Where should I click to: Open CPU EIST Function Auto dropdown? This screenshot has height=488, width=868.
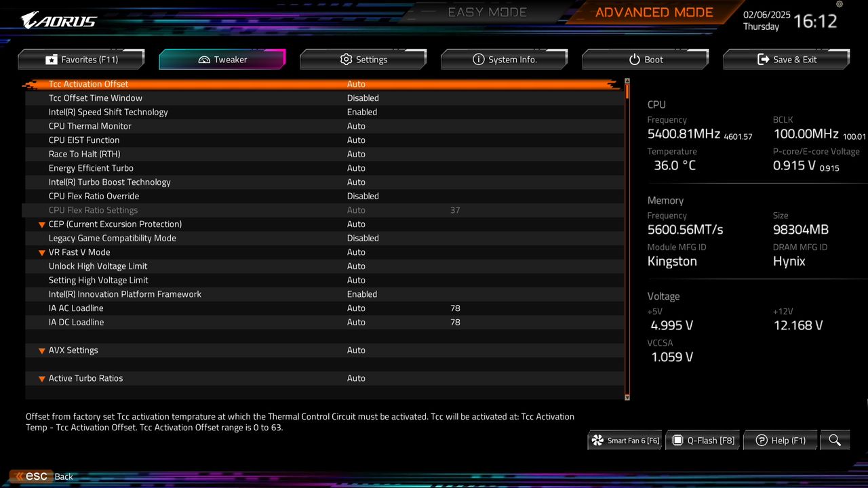(356, 140)
